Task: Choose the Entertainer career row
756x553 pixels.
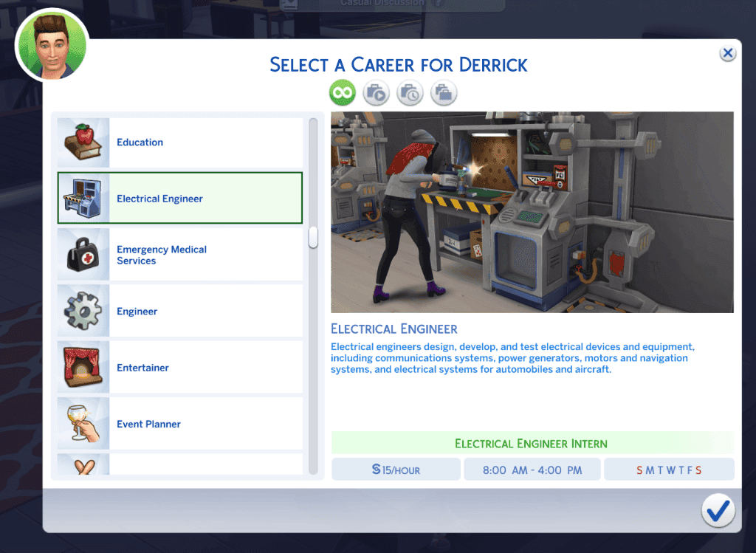Action: [x=180, y=368]
